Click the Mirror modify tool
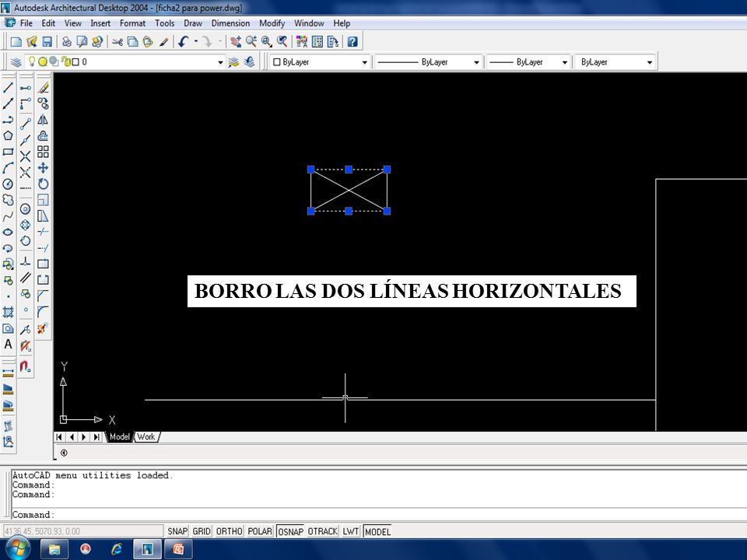Viewport: 747px width, 560px height. (x=44, y=120)
